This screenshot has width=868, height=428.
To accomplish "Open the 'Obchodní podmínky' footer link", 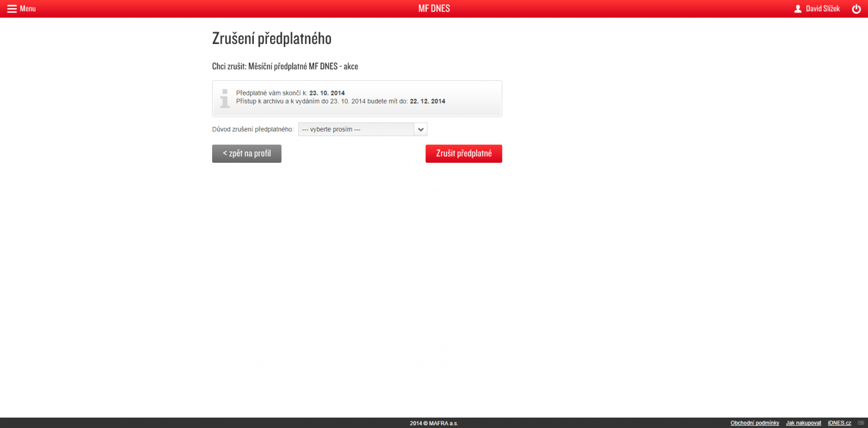I will pos(755,423).
